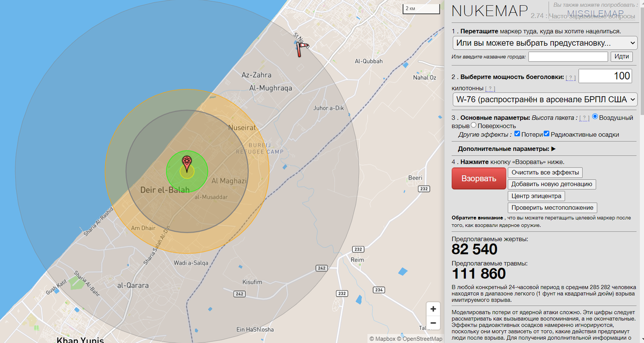
Task: Click Очистить все эффекты button
Action: [x=545, y=172]
